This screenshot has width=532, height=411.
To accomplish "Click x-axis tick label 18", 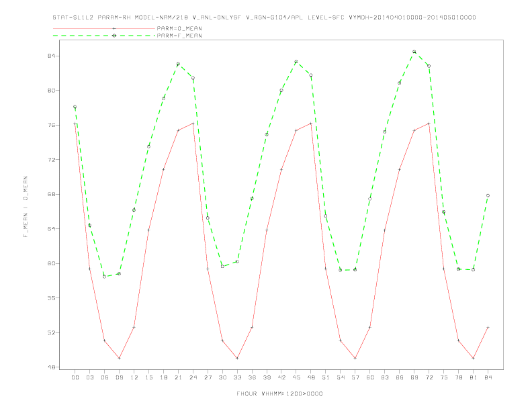I will tap(163, 377).
